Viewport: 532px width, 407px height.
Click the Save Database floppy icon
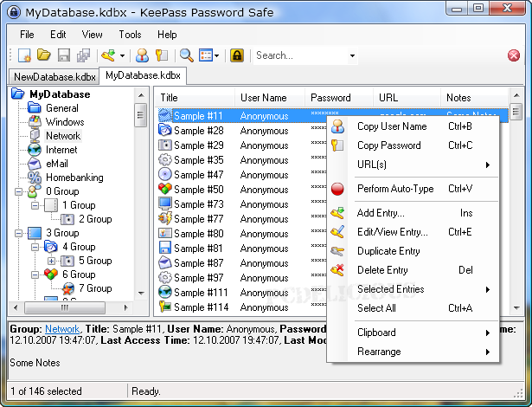(x=64, y=55)
